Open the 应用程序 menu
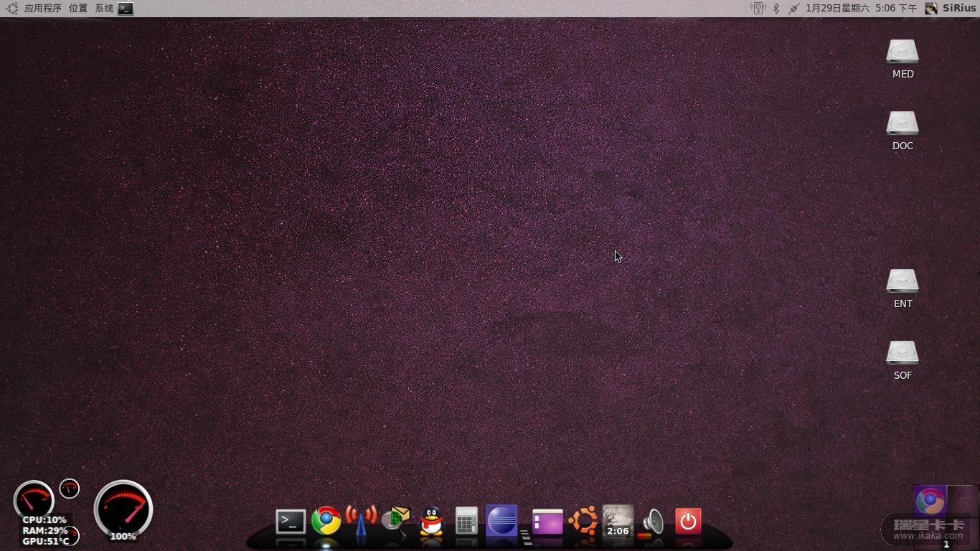This screenshot has height=551, width=980. (x=43, y=9)
